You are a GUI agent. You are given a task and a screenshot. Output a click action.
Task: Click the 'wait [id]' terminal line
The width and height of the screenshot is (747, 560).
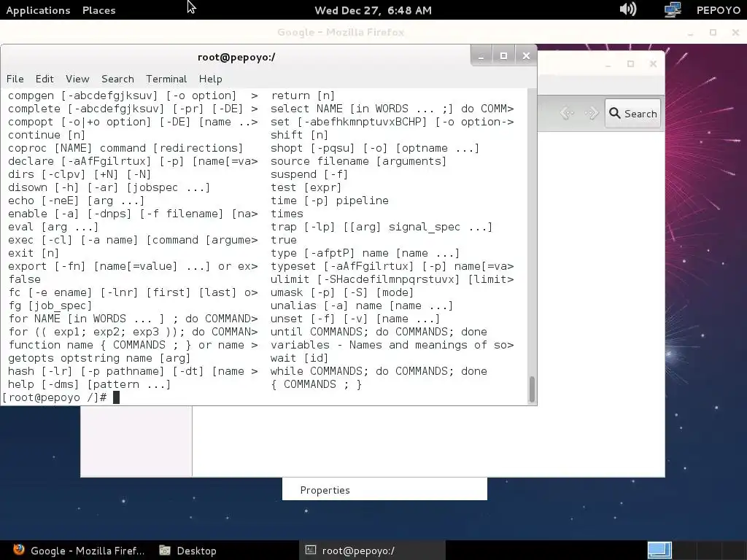click(x=299, y=358)
